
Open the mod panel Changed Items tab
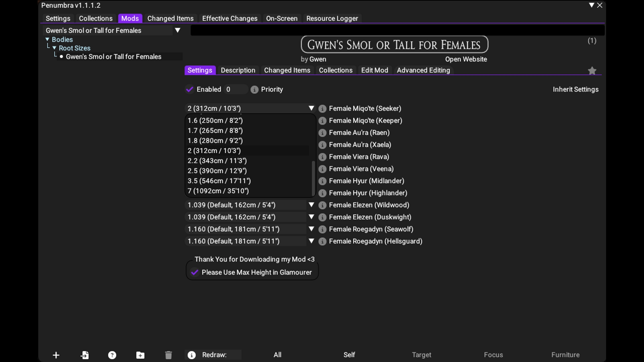(x=287, y=70)
